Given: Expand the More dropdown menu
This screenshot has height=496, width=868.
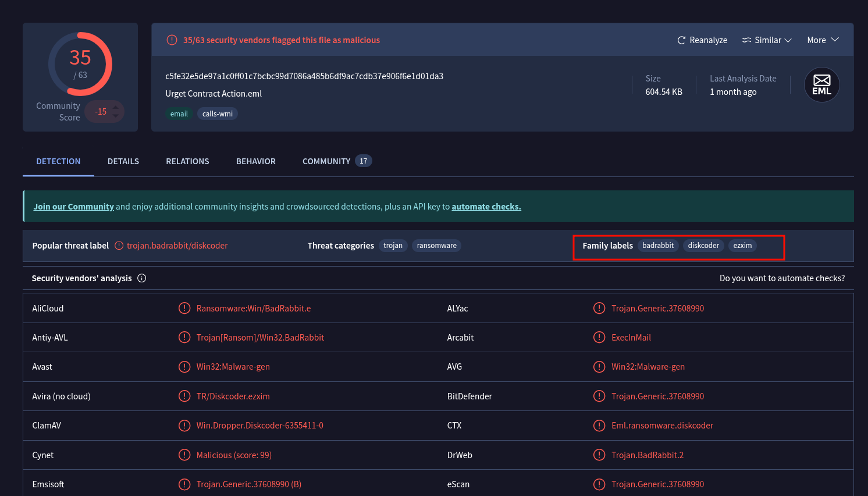Looking at the screenshot, I should tap(823, 40).
